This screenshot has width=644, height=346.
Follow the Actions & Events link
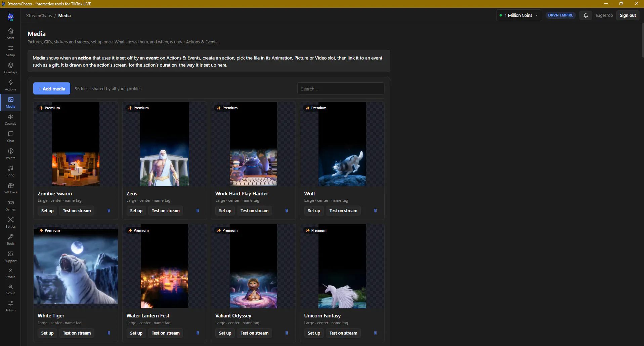tap(183, 58)
